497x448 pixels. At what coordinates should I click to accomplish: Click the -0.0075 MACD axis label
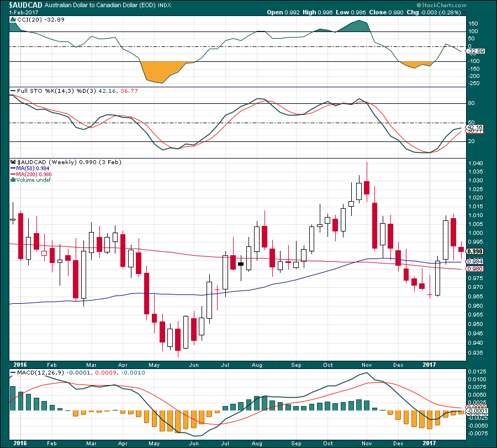(x=477, y=434)
